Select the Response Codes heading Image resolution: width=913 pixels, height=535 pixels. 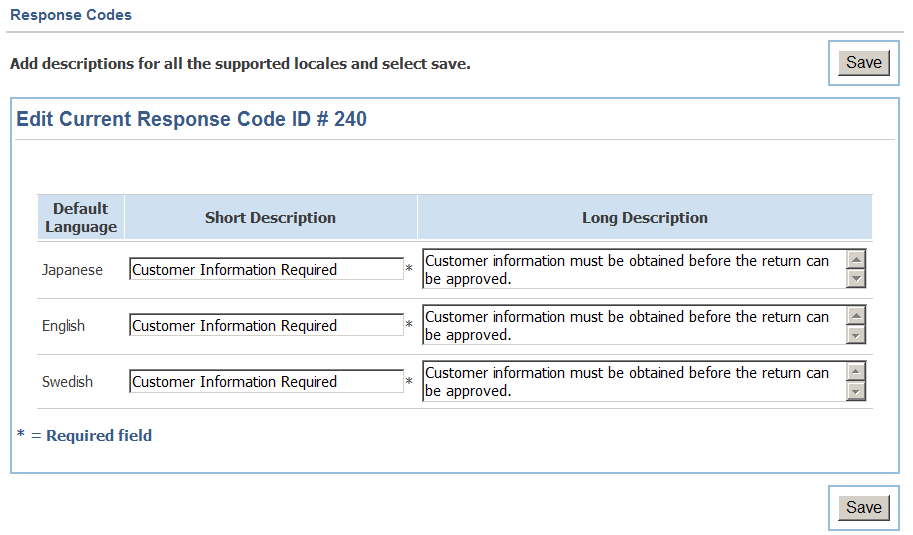click(x=71, y=15)
